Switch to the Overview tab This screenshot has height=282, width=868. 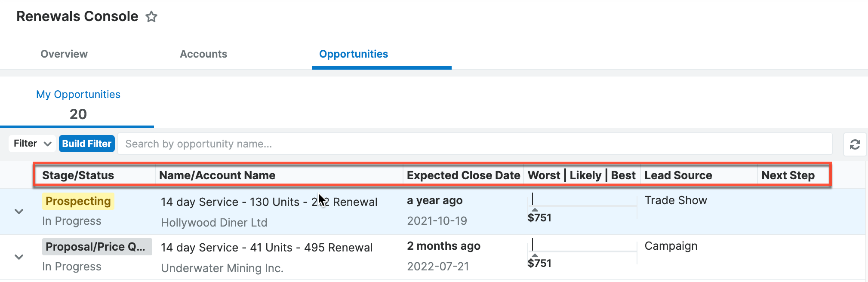pos(64,54)
